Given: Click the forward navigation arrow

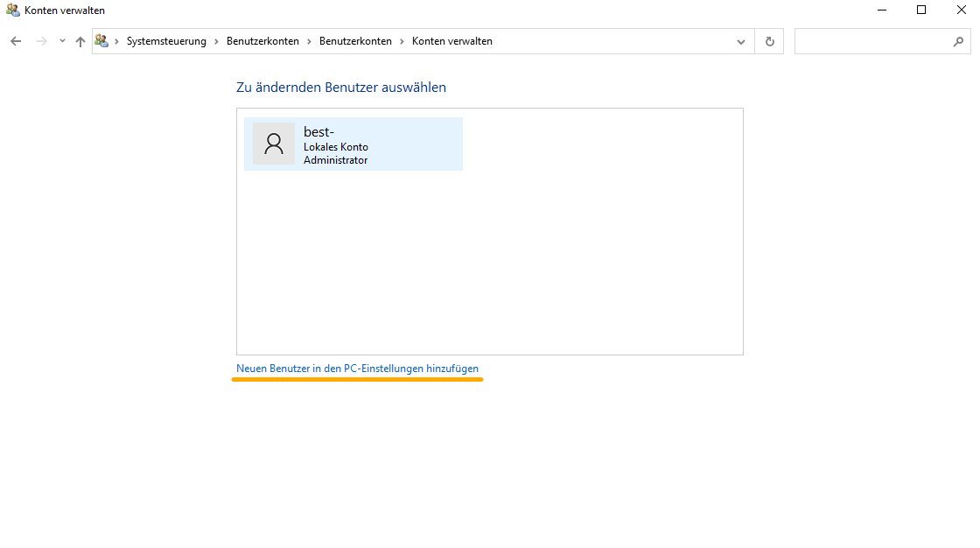Looking at the screenshot, I should tap(42, 40).
